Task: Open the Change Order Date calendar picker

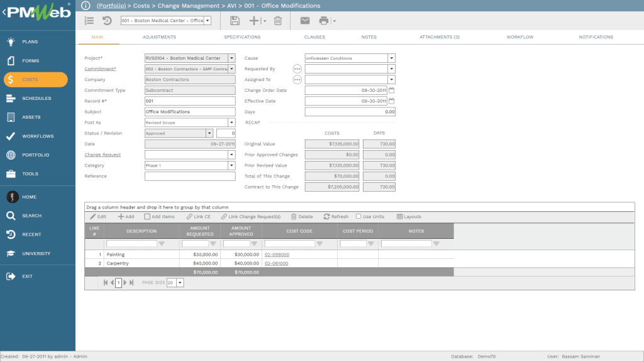Action: point(391,90)
